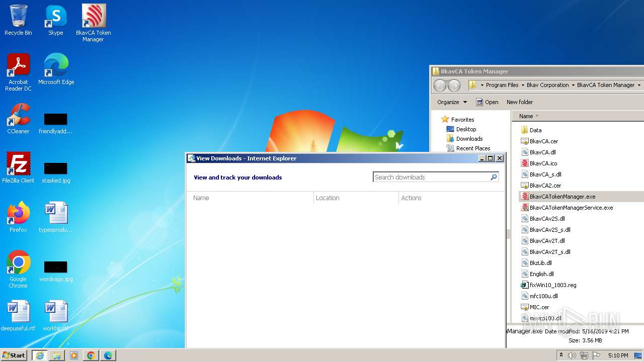Viewport: 644px width, 362px height.
Task: Launch Firefox from the desktop
Action: point(18,217)
